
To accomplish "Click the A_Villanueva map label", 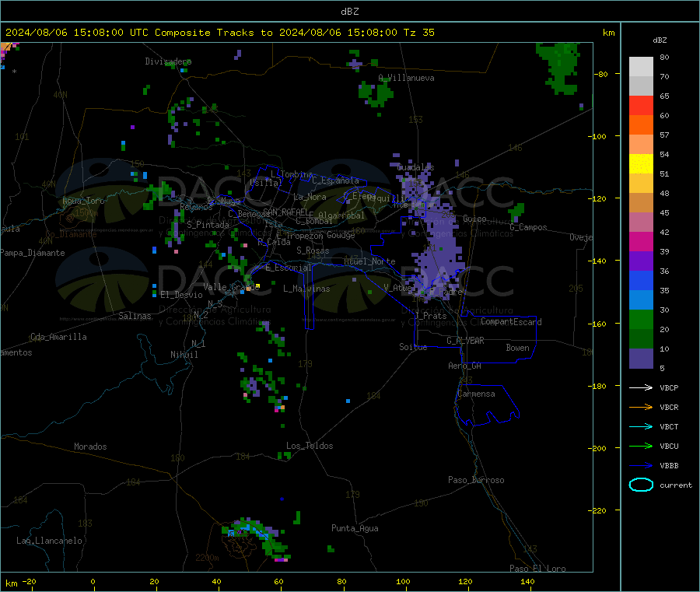I will pos(406,78).
